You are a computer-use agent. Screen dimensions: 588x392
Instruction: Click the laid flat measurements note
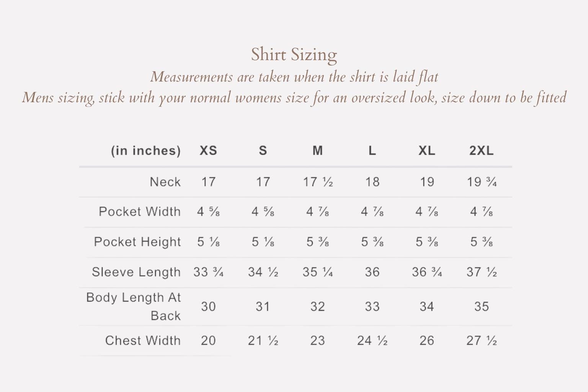(294, 77)
